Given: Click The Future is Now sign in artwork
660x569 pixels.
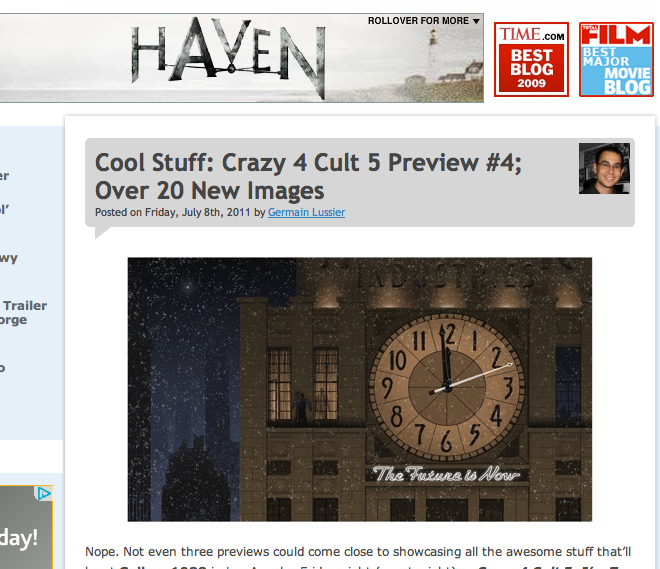Looking at the screenshot, I should (x=447, y=474).
